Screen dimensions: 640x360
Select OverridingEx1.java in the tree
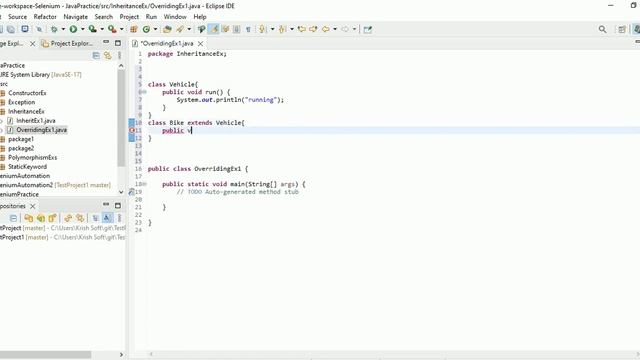[x=41, y=130]
